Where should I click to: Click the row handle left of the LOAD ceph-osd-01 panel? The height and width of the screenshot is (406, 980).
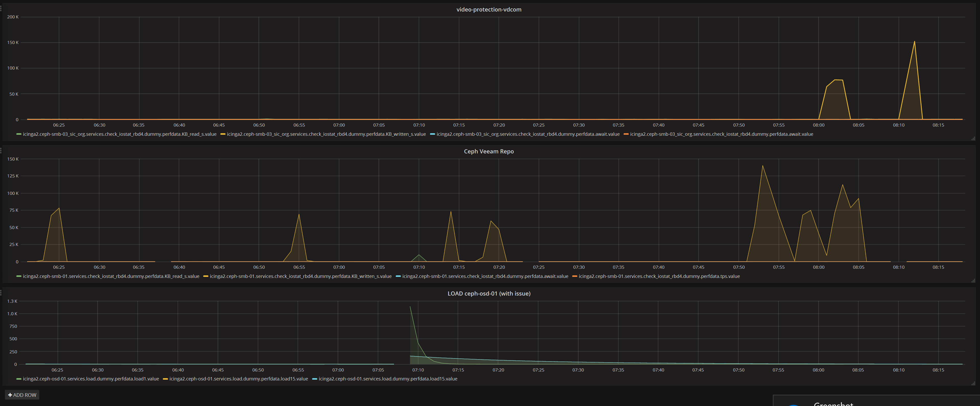point(1,292)
